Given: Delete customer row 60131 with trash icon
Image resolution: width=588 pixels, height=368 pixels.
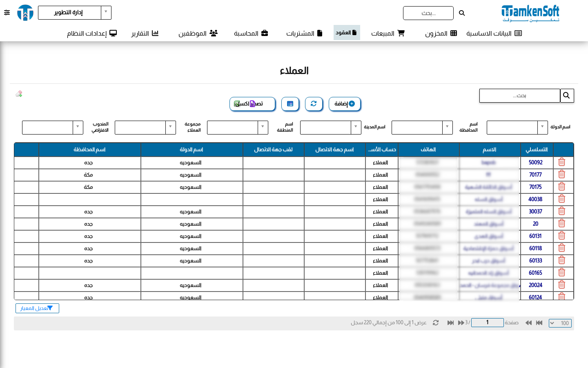Looking at the screenshot, I should click(x=562, y=236).
